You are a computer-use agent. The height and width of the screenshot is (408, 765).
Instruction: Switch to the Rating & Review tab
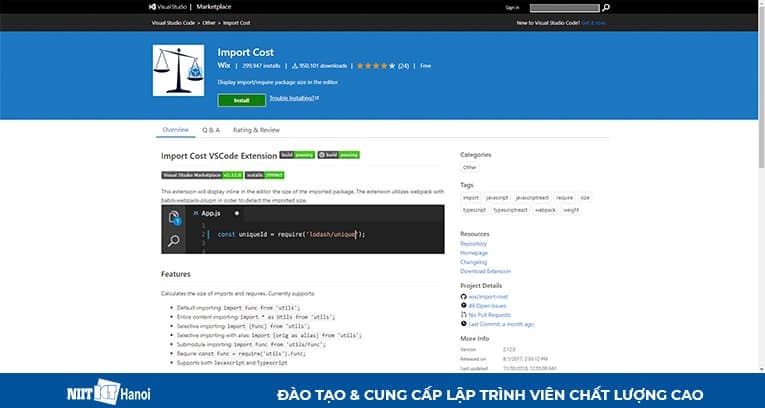coord(256,130)
